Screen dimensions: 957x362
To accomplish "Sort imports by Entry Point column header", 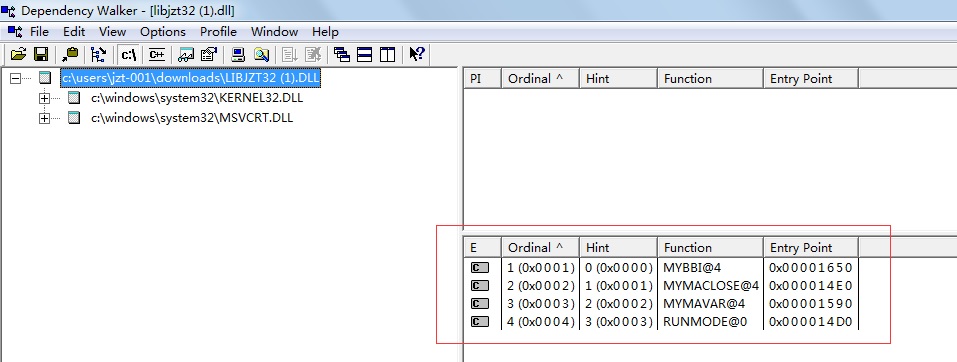I will pyautogui.click(x=811, y=79).
